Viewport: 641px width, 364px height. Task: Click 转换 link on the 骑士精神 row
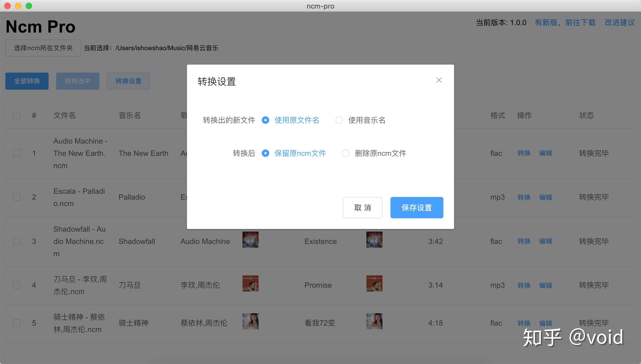(524, 323)
